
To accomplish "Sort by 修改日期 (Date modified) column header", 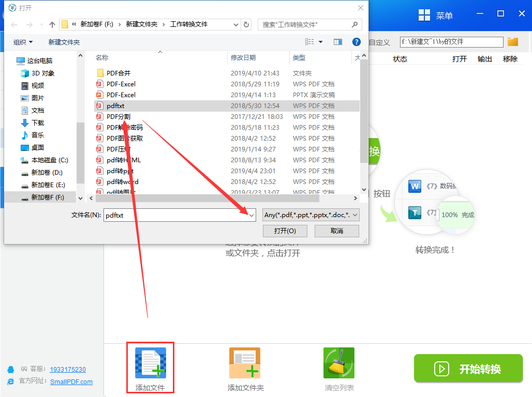I will [243, 57].
